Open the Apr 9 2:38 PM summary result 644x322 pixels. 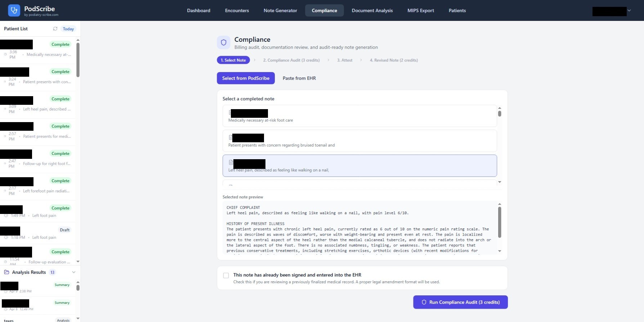point(38,288)
